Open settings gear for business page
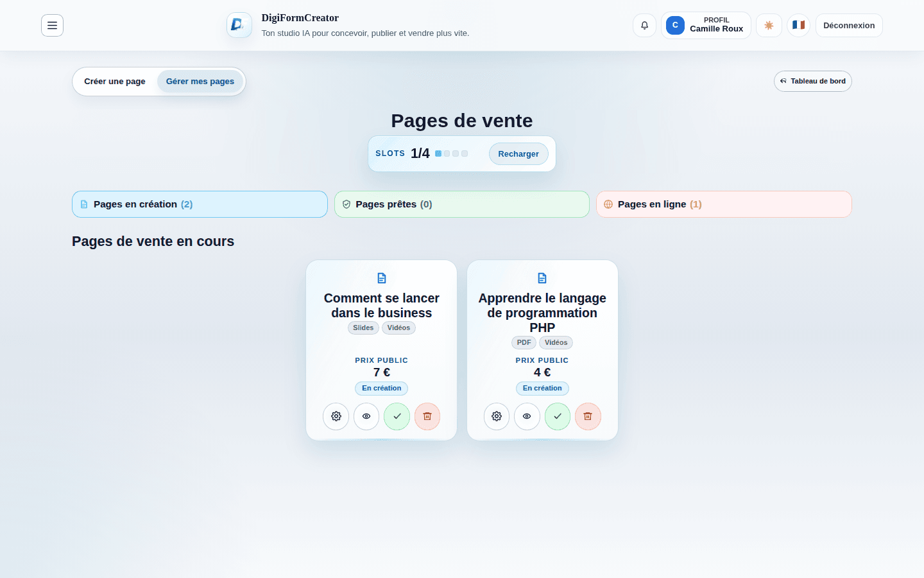 336,416
